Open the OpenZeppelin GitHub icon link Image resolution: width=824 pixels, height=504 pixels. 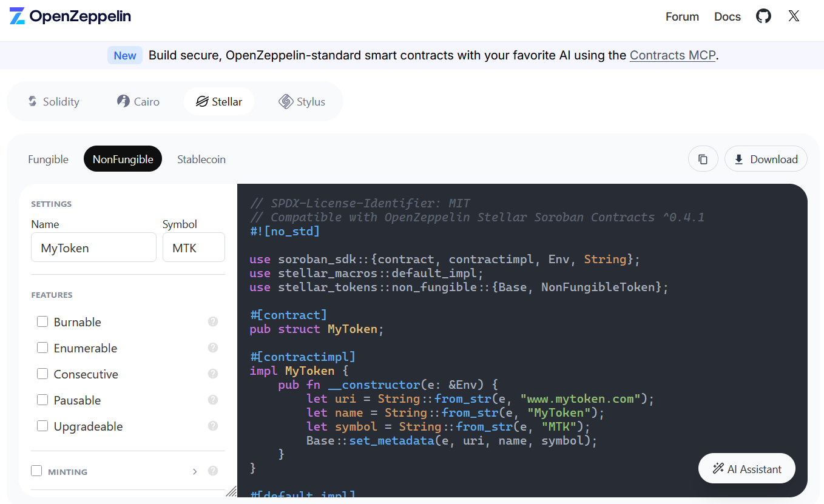763,16
